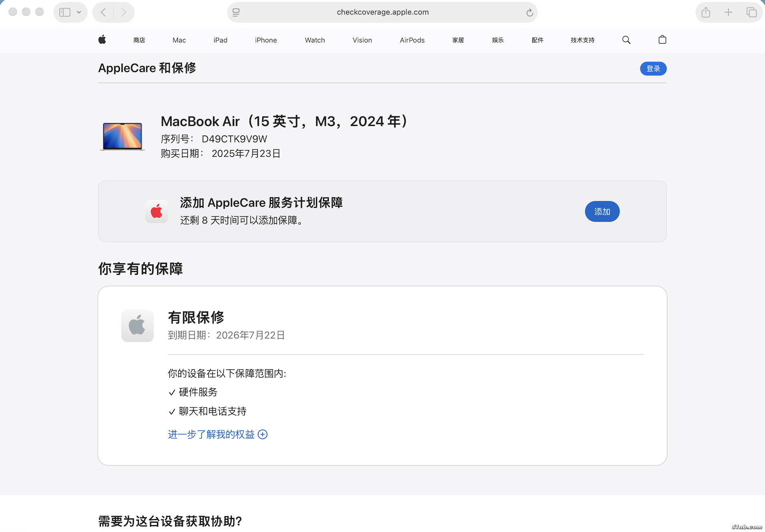This screenshot has height=532, width=765.
Task: Select 技术支持 in the navigation bar
Action: coord(582,40)
